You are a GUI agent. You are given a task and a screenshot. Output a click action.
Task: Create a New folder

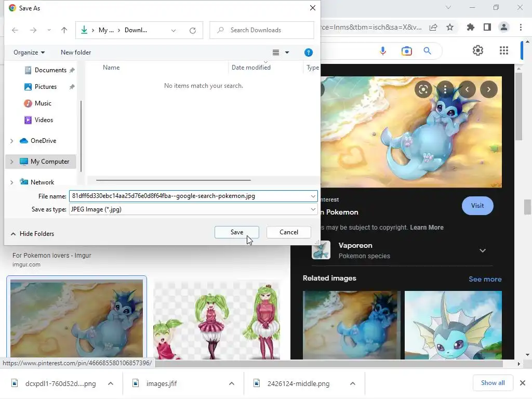(76, 52)
